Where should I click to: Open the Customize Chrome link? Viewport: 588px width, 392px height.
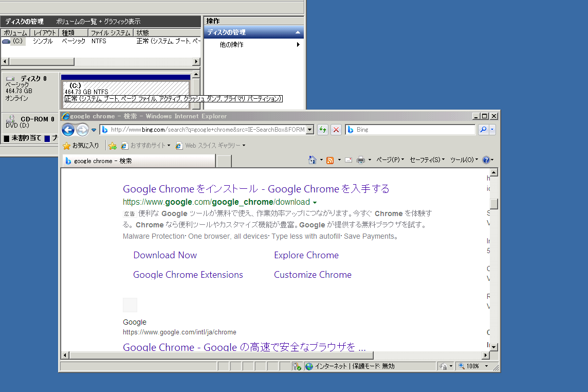313,275
